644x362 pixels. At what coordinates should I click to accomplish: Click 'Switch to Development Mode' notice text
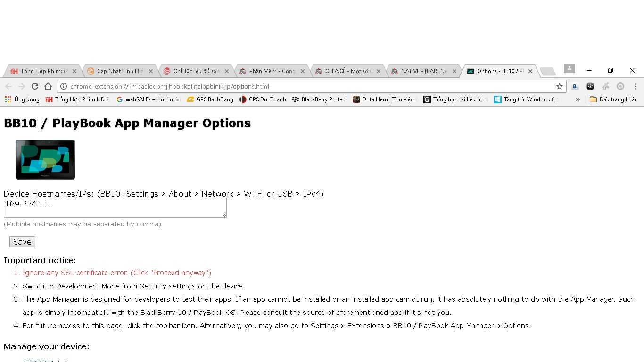click(133, 286)
